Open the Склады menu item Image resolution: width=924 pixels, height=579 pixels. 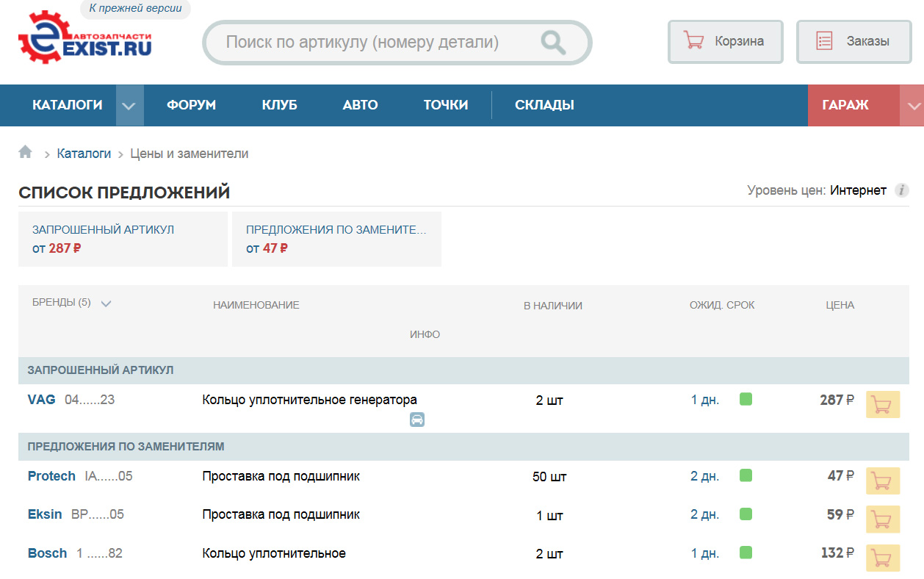point(544,105)
